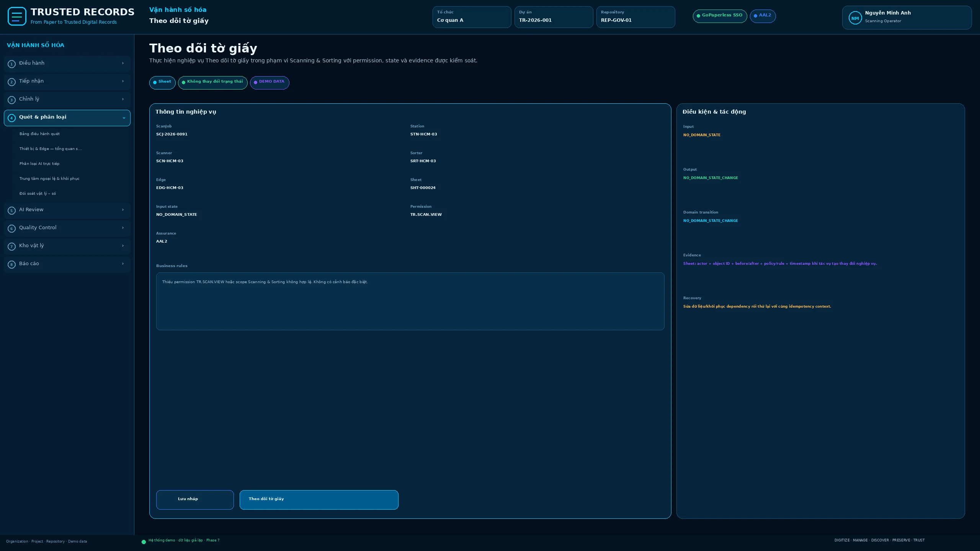Click the Theo dõi tờ giấy action button
This screenshot has width=980, height=551.
tap(319, 500)
